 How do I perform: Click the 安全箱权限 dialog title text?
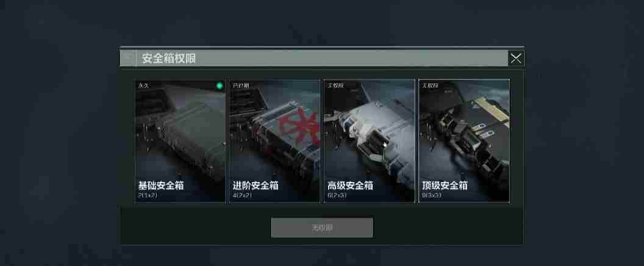[x=169, y=59]
